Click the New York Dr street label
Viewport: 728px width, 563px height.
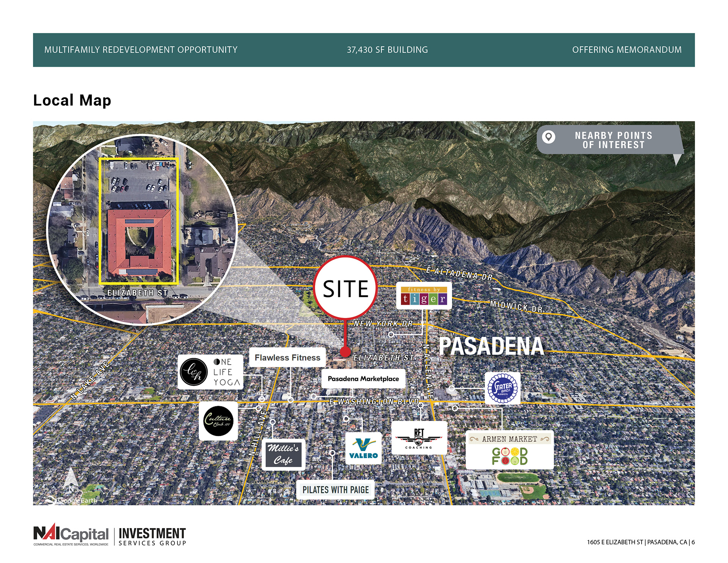point(383,324)
